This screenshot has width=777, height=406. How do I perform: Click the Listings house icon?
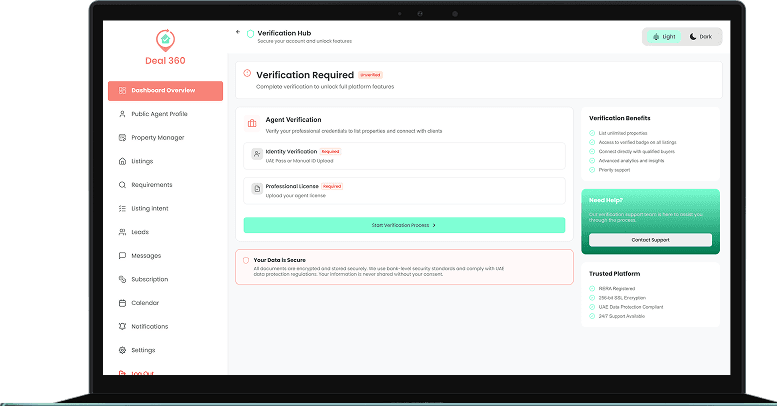point(122,161)
